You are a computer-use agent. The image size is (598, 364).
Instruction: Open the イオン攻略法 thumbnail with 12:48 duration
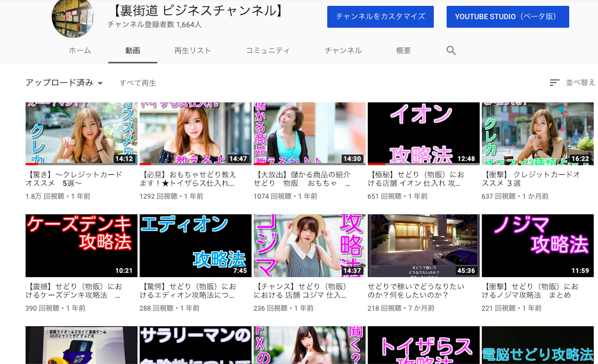coord(424,134)
